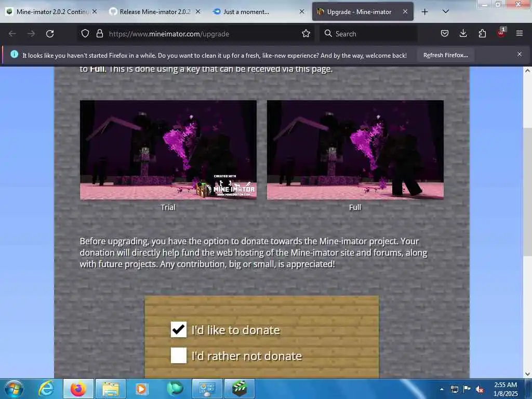Click the info icon in notification bar
The height and width of the screenshot is (399, 532).
(x=14, y=54)
